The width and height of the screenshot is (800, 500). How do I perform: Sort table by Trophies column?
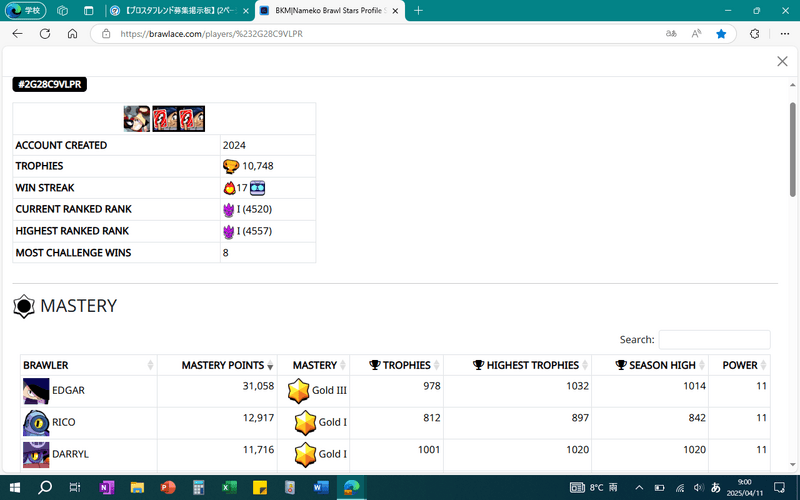397,365
